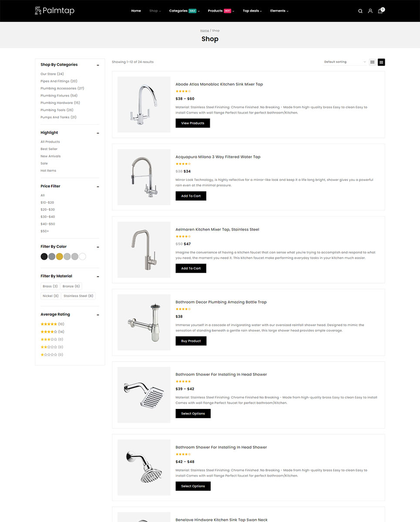Screen dimensions: 420x522
Task: Switch to grid view layout
Action: (373, 62)
